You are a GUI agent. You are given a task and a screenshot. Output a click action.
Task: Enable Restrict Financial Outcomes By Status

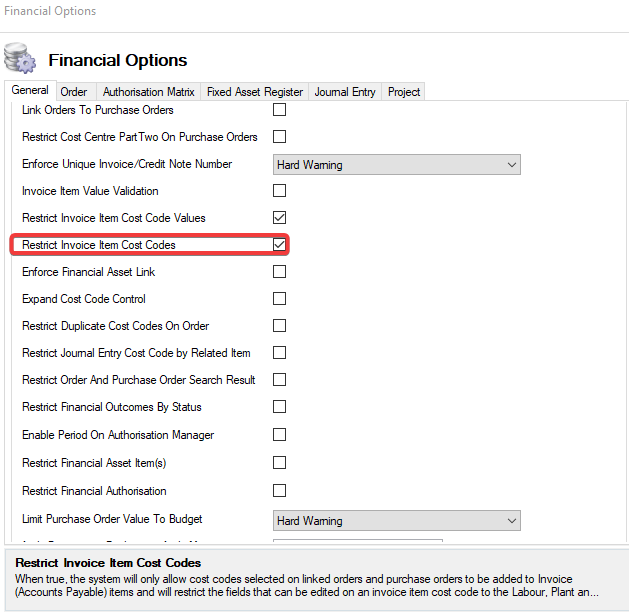[280, 407]
